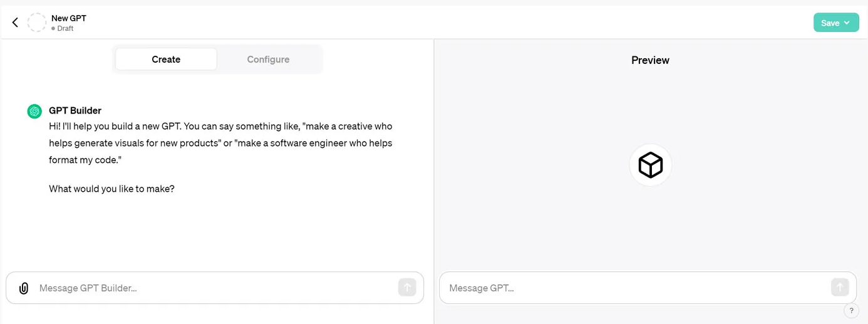Open the help question mark icon

(851, 310)
